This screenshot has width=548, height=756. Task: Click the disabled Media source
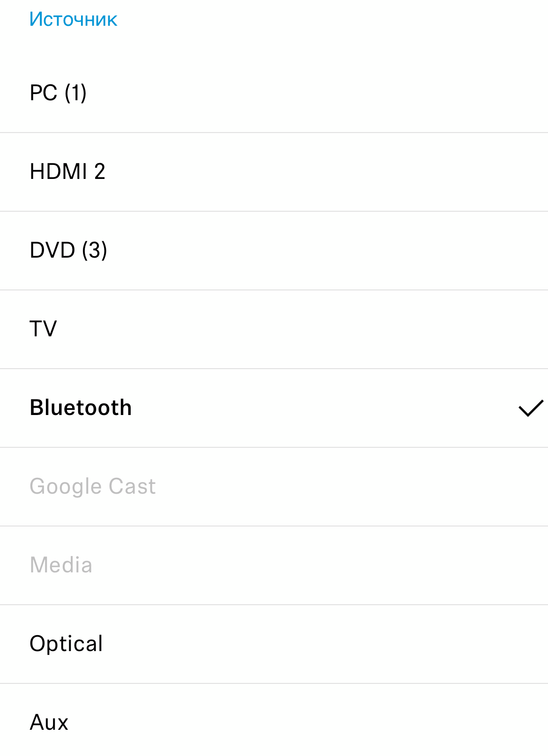pos(274,565)
